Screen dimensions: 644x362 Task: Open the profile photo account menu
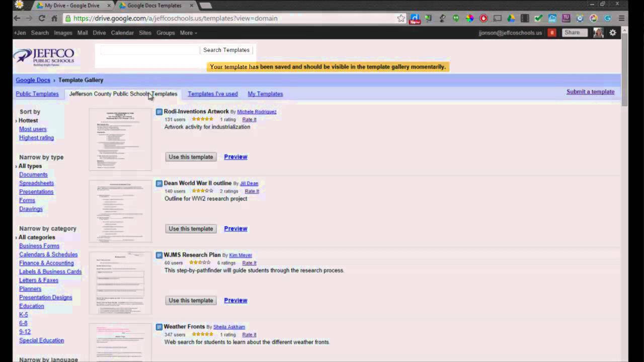(x=598, y=33)
